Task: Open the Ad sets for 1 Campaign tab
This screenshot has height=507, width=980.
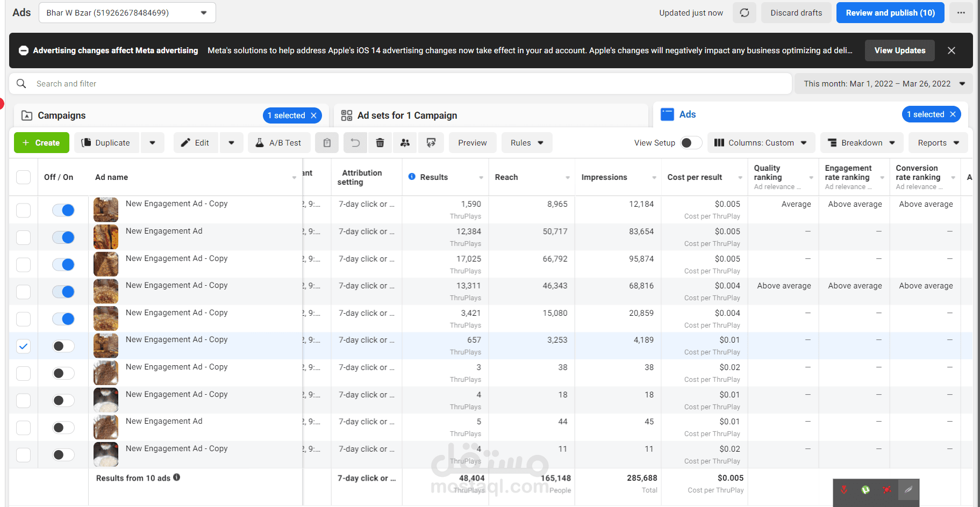Action: tap(407, 115)
